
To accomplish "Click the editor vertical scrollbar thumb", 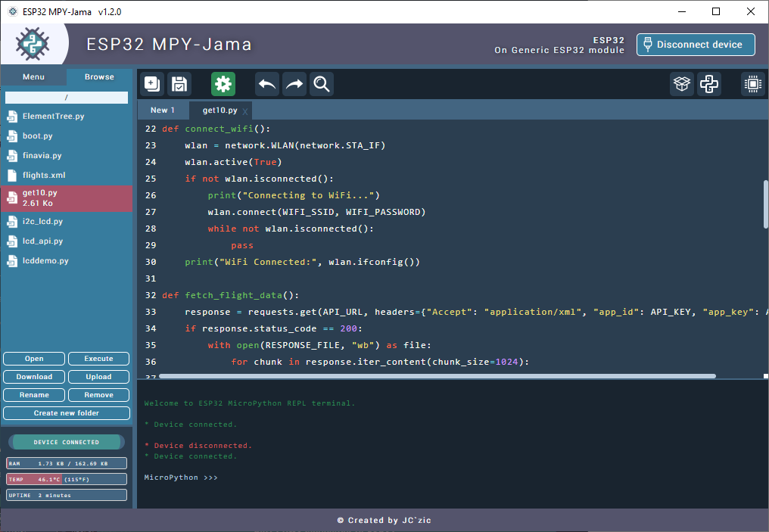I will [765, 204].
